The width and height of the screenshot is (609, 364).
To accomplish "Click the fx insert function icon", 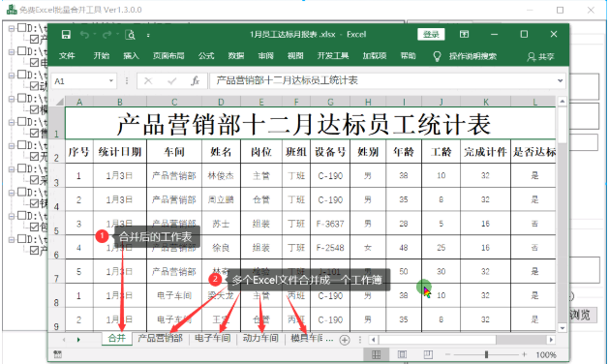I will click(195, 80).
